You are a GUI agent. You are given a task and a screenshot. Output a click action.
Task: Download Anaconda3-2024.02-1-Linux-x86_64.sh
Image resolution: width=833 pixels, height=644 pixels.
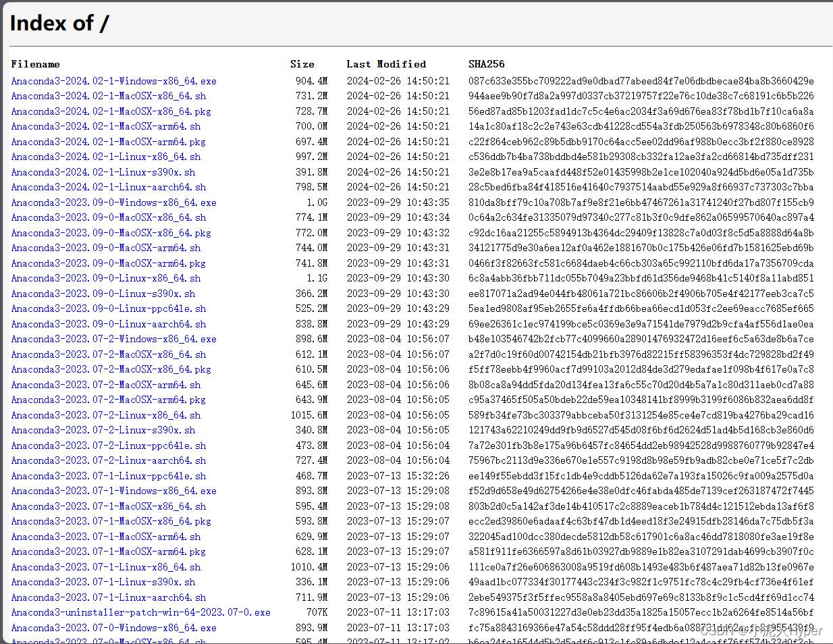click(105, 157)
